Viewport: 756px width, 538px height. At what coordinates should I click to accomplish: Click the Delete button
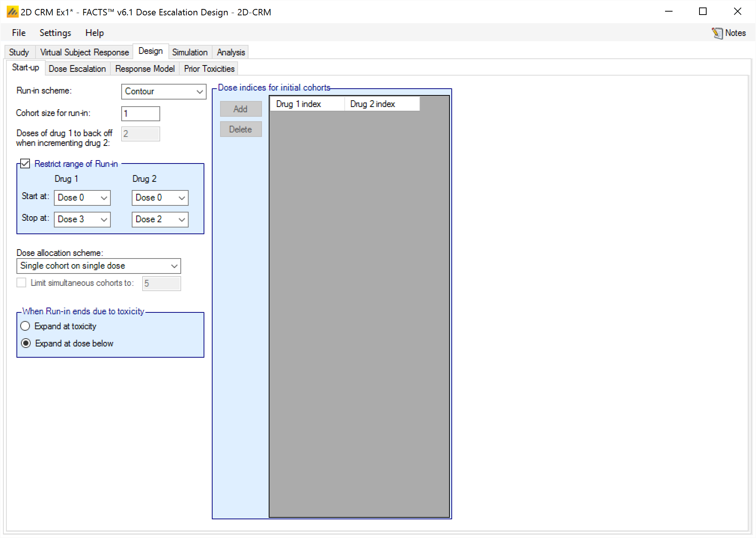(x=240, y=129)
